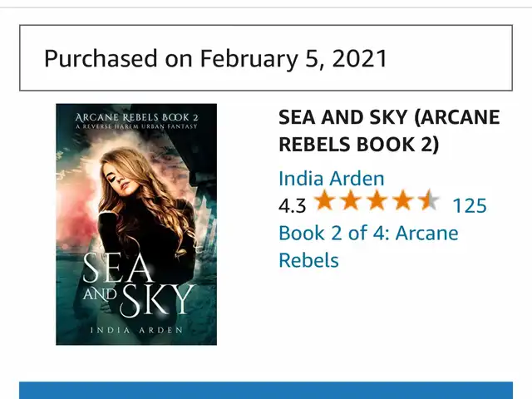This screenshot has height=399, width=532.
Task: Click 'REBELS BOOK 2)' on the title's second line
Action: [358, 143]
